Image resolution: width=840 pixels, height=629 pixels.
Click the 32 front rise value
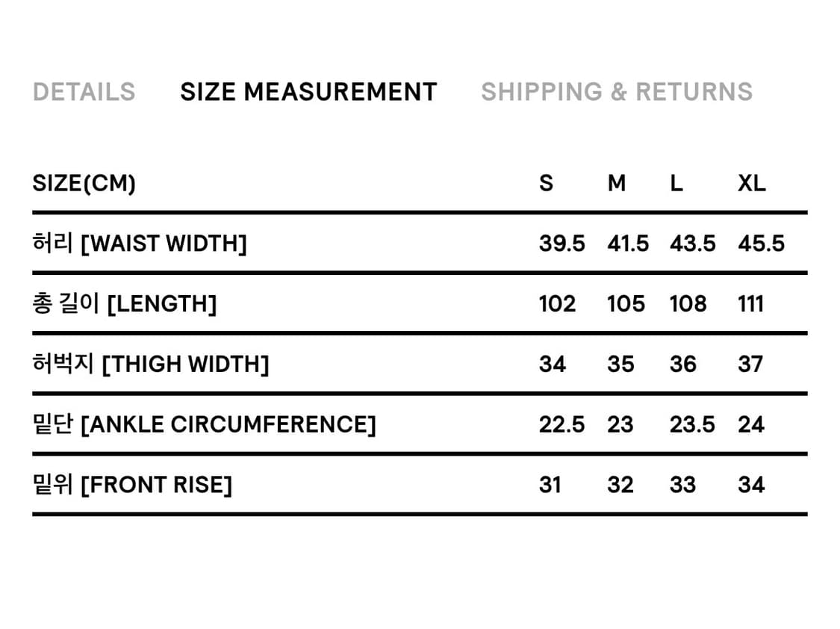pyautogui.click(x=620, y=485)
